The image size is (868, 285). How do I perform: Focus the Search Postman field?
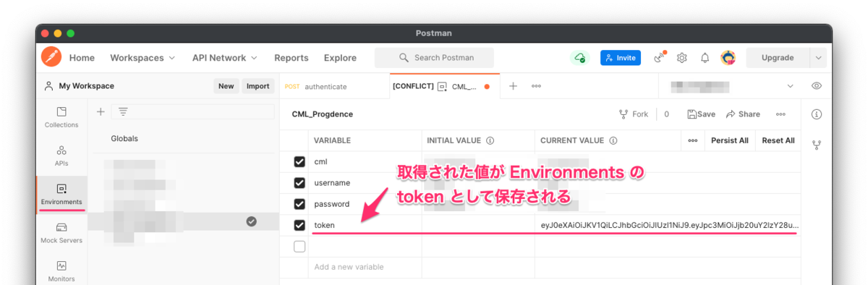point(434,58)
